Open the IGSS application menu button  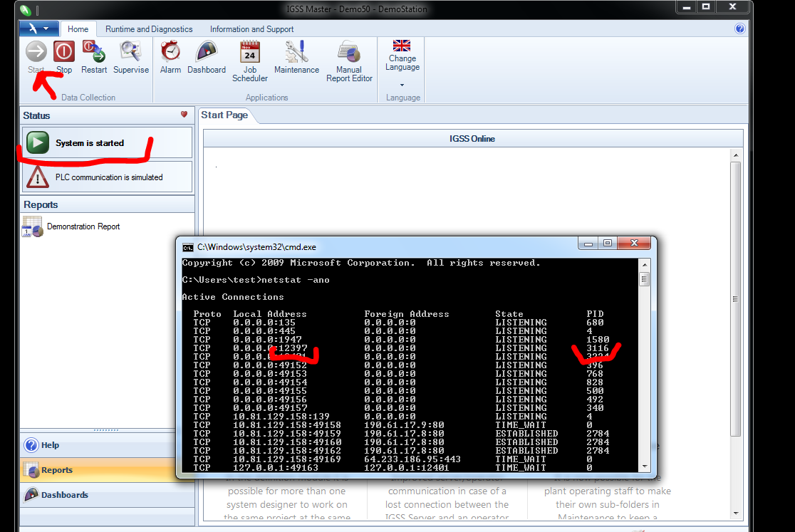[x=38, y=29]
